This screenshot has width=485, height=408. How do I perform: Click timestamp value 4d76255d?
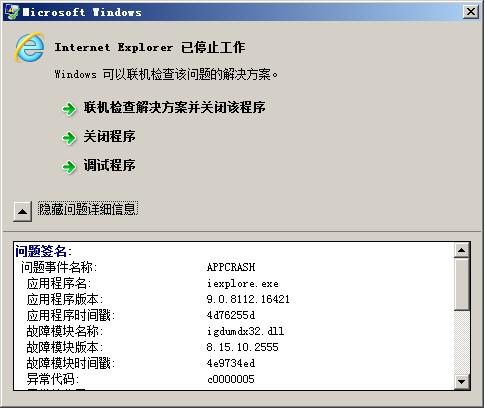click(x=231, y=315)
